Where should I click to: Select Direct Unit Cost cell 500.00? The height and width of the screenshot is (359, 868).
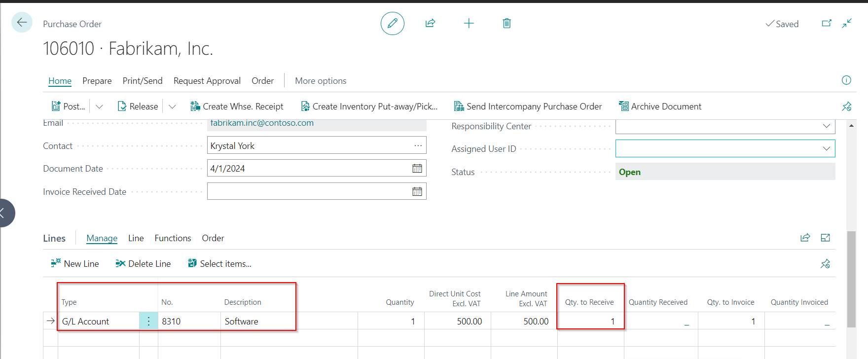tap(457, 321)
